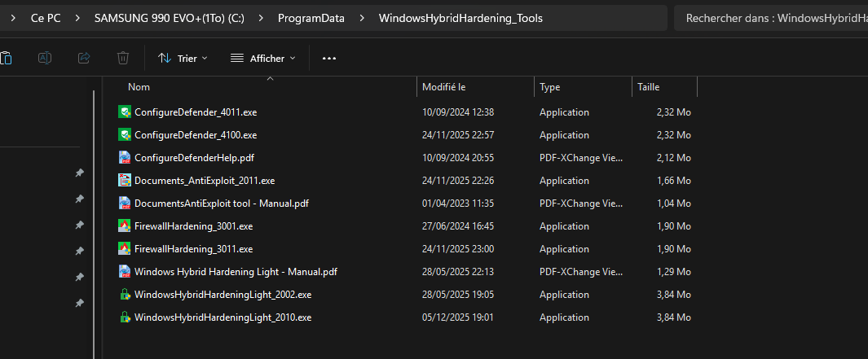The image size is (868, 359).
Task: Expand chevron before Ce PC breadcrumb
Action: point(13,18)
